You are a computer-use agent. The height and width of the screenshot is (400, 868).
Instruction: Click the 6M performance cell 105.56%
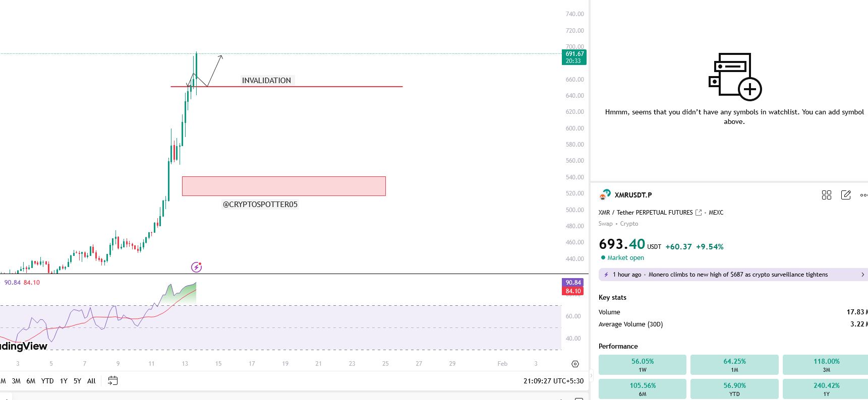click(x=643, y=388)
